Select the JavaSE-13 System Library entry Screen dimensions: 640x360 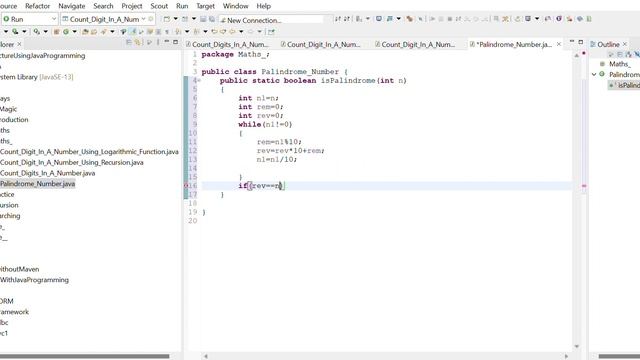[x=37, y=77]
